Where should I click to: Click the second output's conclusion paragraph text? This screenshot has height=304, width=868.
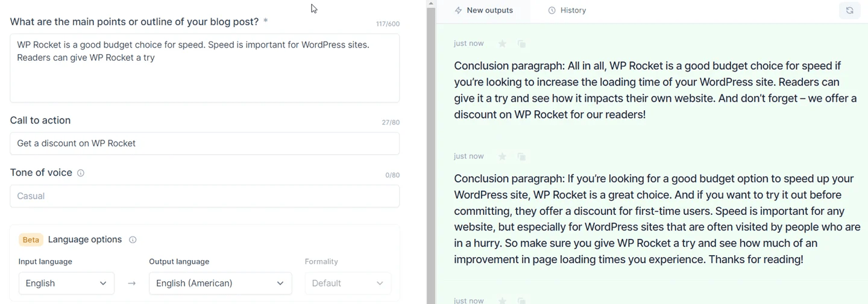657,219
